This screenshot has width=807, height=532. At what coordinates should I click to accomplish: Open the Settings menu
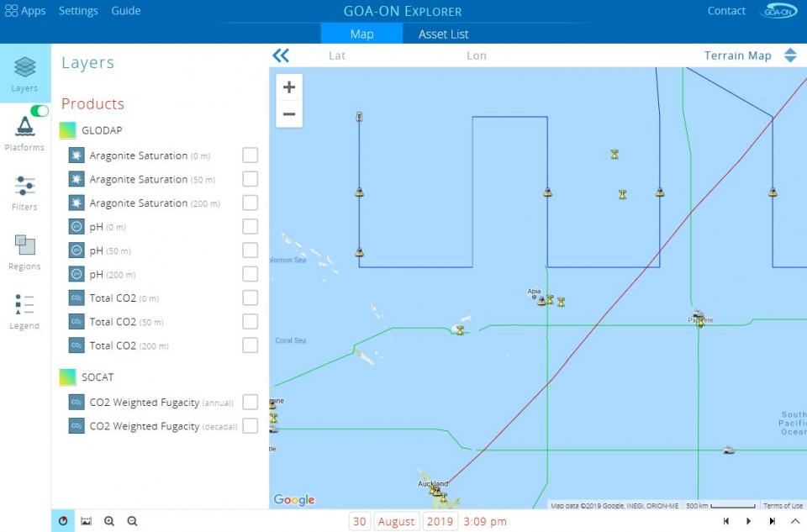(78, 11)
